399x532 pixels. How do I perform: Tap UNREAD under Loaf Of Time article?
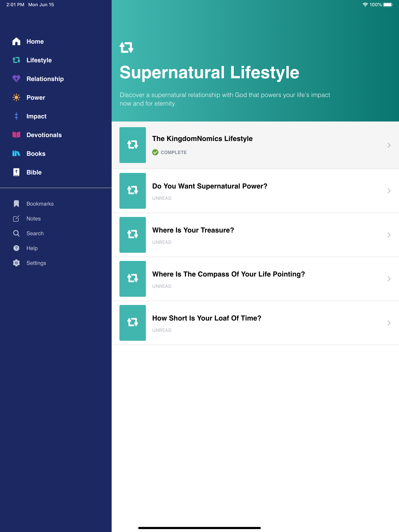tap(162, 330)
